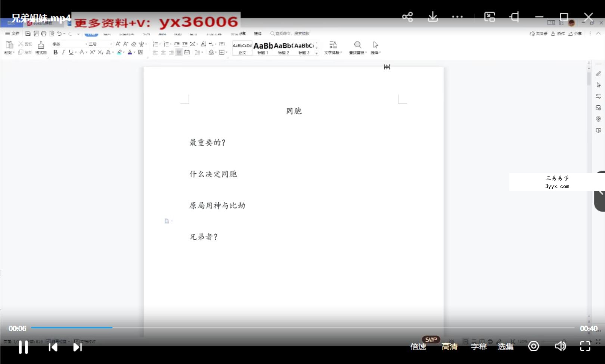Skip to the next video
The height and width of the screenshot is (364, 605).
click(x=77, y=347)
